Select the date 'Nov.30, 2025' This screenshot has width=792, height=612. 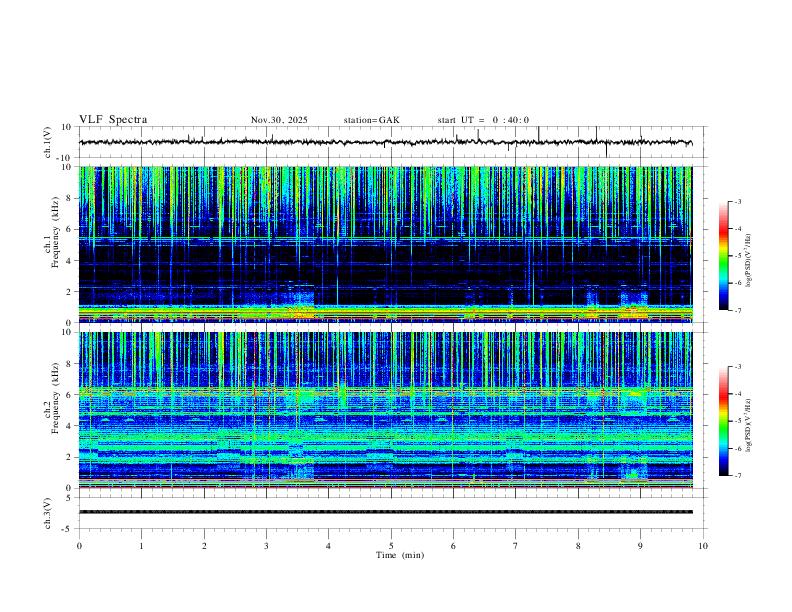pyautogui.click(x=279, y=120)
